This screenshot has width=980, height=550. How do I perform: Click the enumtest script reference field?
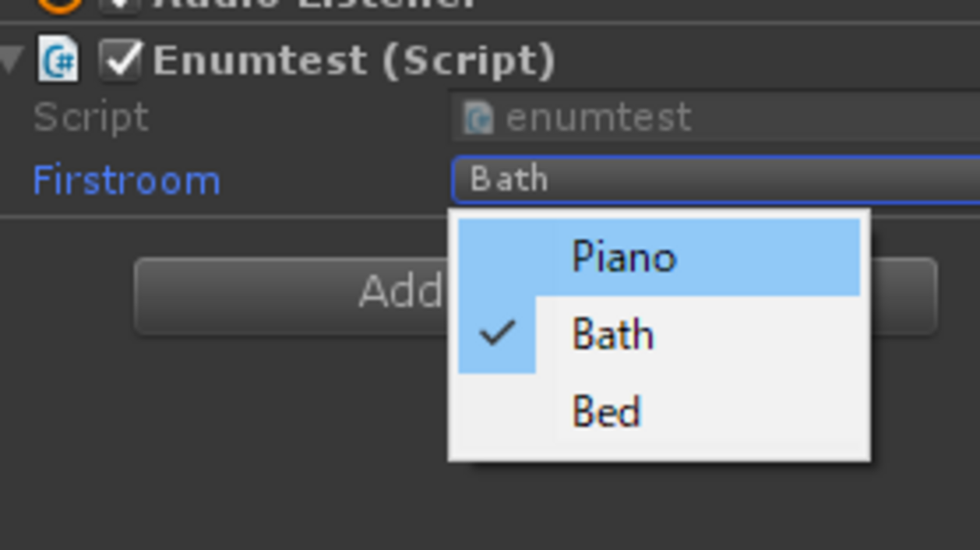717,118
